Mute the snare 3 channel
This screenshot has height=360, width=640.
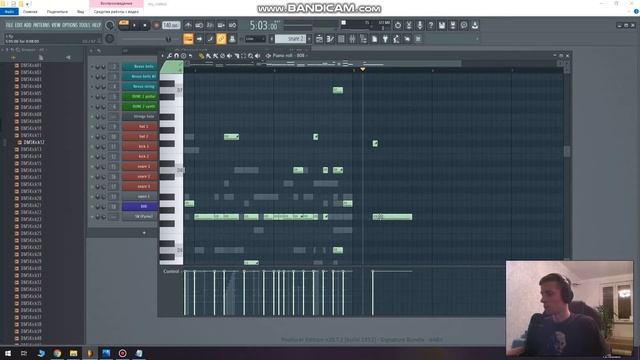pos(92,187)
